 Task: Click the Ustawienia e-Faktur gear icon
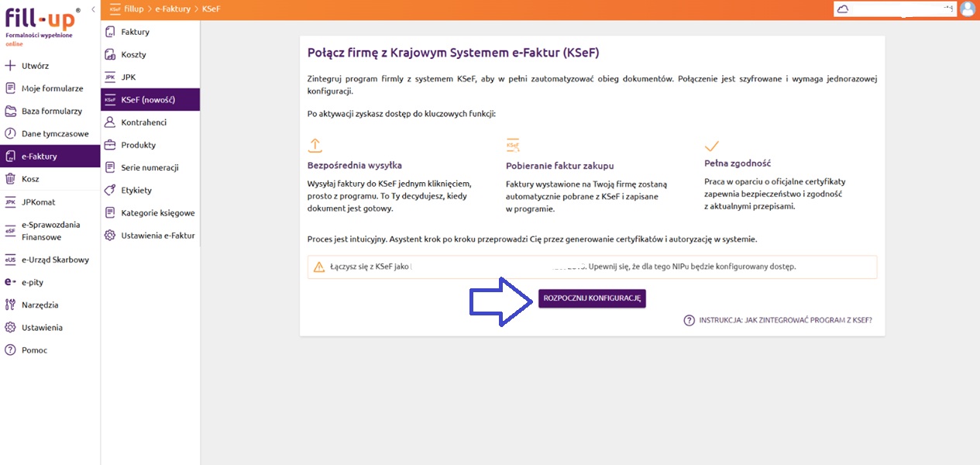110,236
